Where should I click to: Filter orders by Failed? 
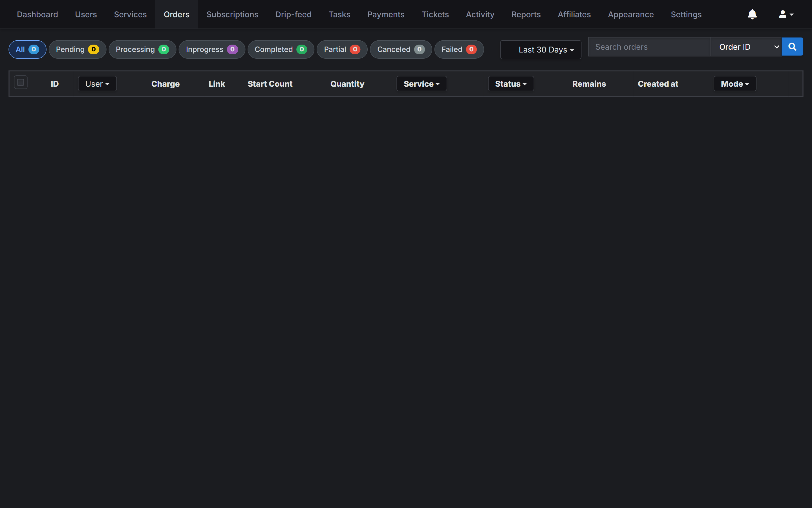click(x=459, y=49)
